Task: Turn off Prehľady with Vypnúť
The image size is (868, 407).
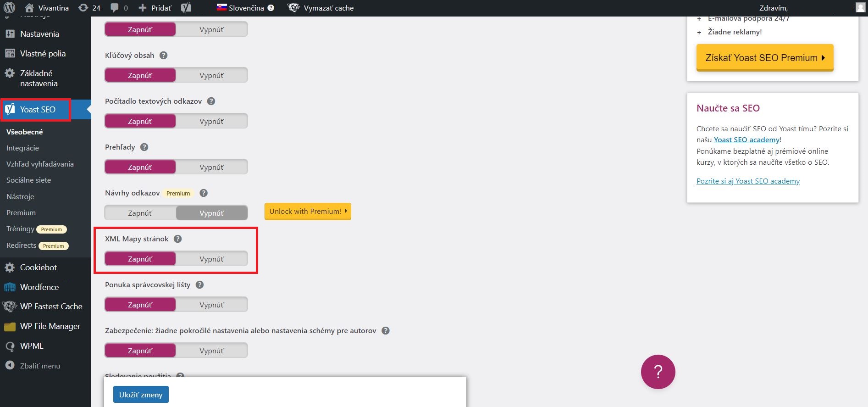Action: [x=212, y=167]
